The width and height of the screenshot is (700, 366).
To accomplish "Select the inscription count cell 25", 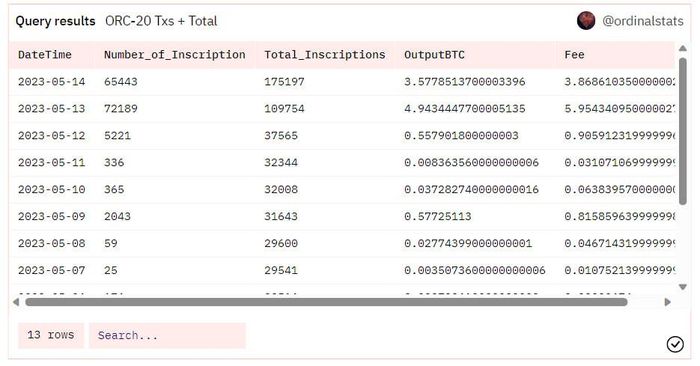I will point(111,270).
